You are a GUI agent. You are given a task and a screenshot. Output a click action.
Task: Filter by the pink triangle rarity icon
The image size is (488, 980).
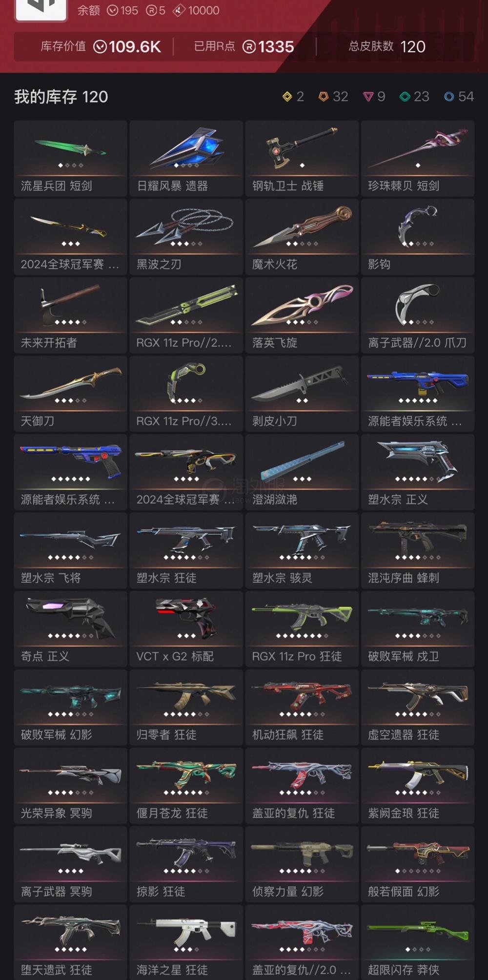pyautogui.click(x=368, y=97)
